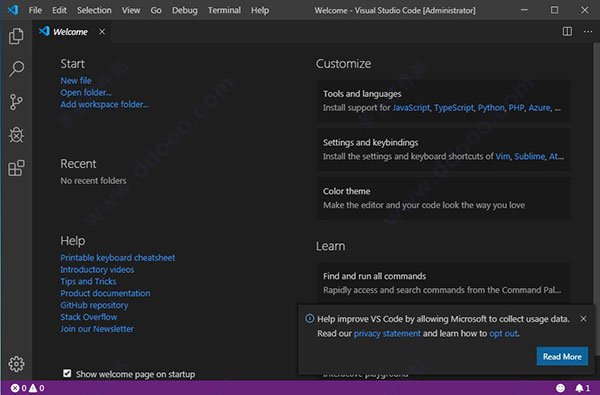Open the Source Control view icon
The image size is (600, 395).
tap(16, 102)
